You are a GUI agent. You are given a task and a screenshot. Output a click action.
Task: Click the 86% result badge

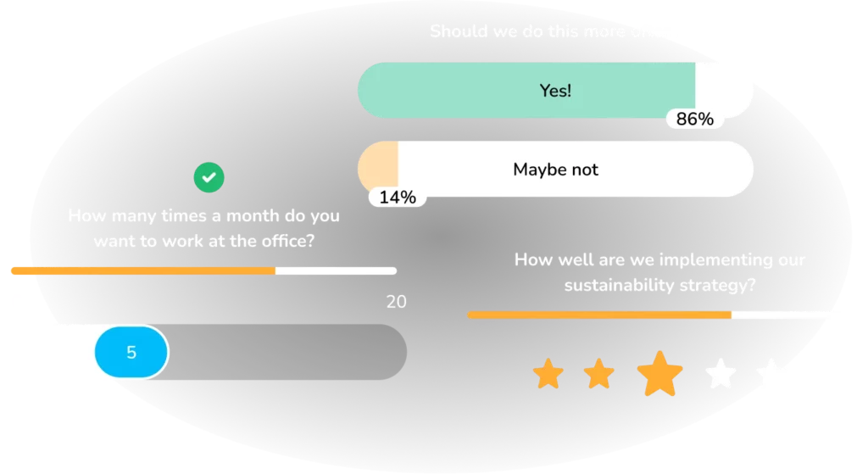coord(695,119)
